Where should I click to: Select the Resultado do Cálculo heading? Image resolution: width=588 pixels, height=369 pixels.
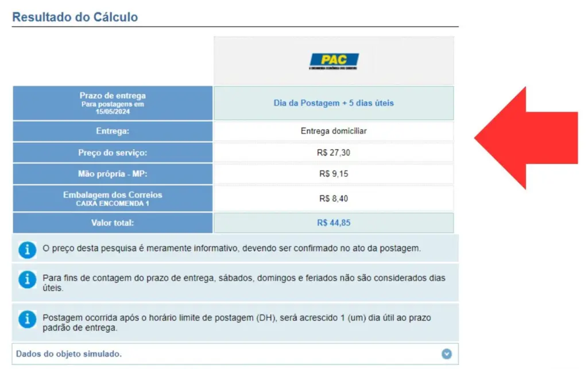(75, 17)
